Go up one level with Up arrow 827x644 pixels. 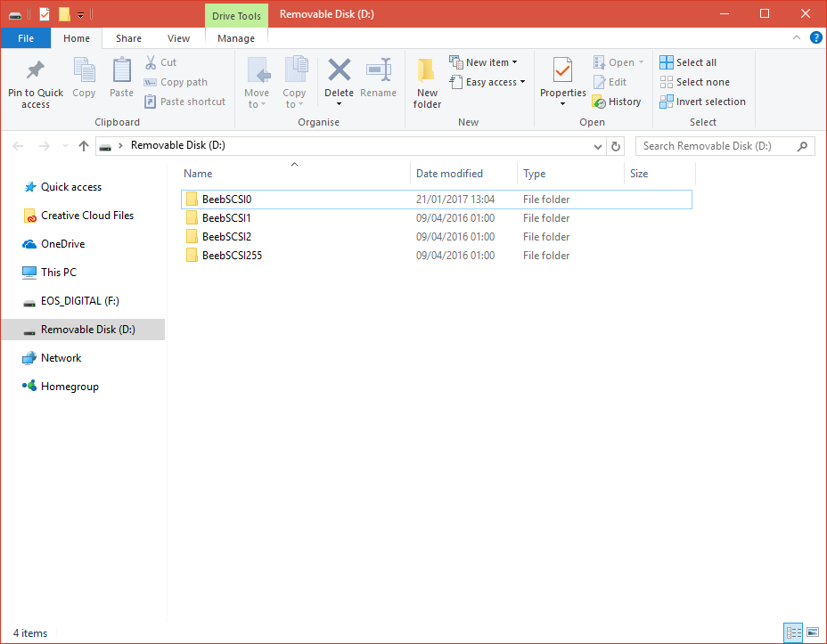coord(84,146)
